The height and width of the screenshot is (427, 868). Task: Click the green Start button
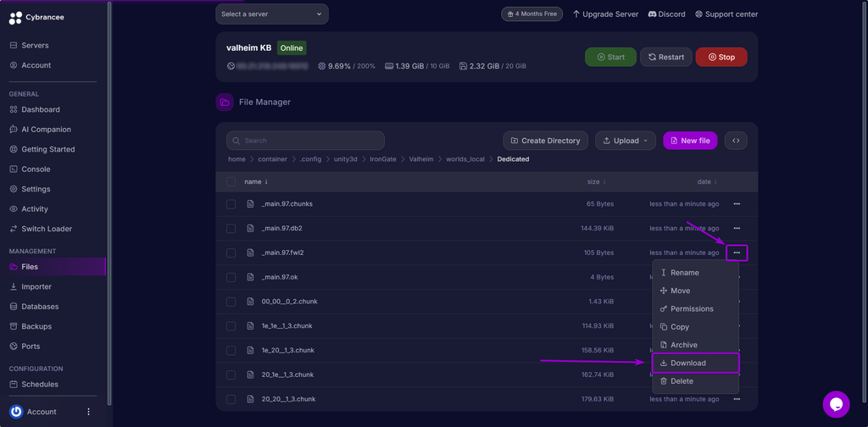tap(610, 57)
